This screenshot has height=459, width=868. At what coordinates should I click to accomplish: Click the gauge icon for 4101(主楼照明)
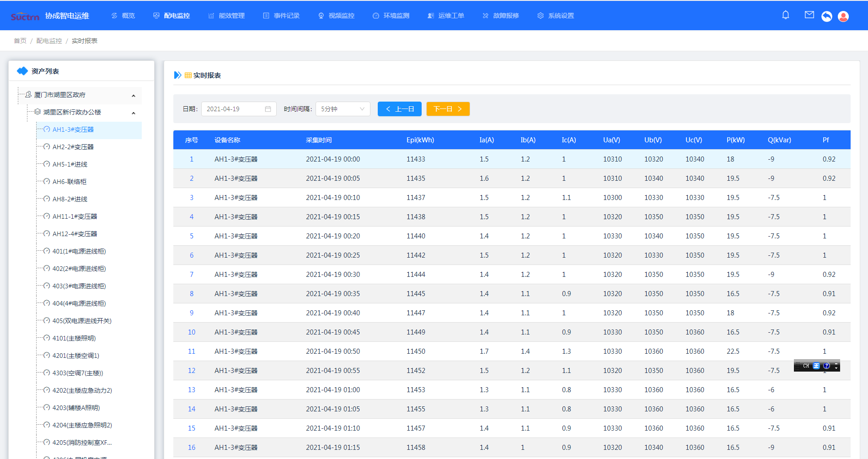[47, 338]
